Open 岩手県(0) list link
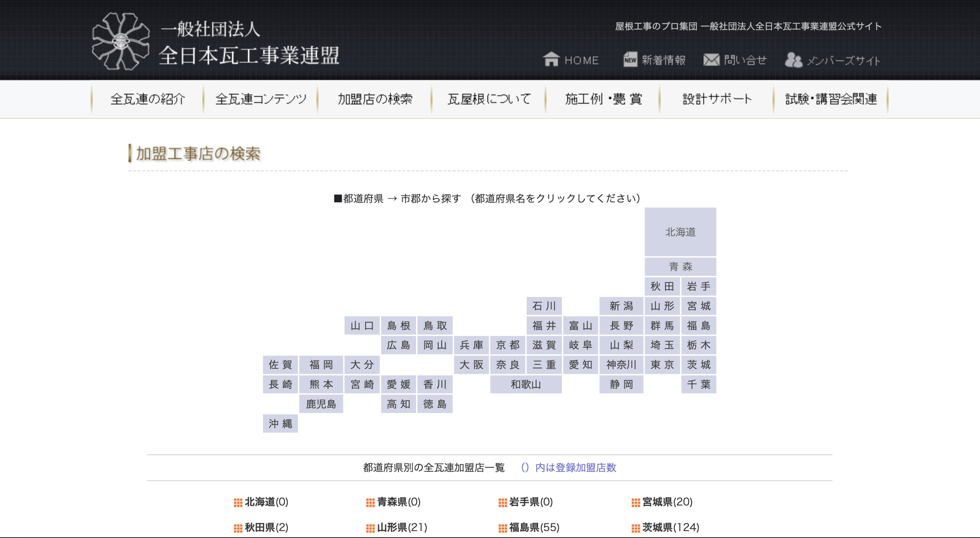The image size is (980, 538). pyautogui.click(x=531, y=502)
